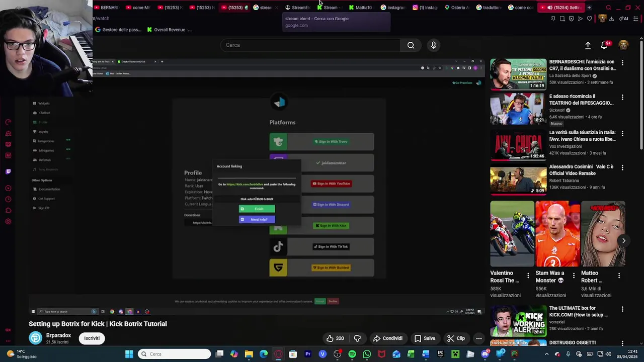
Task: Click the YouTube 'Cerca' search field
Action: [x=310, y=45]
